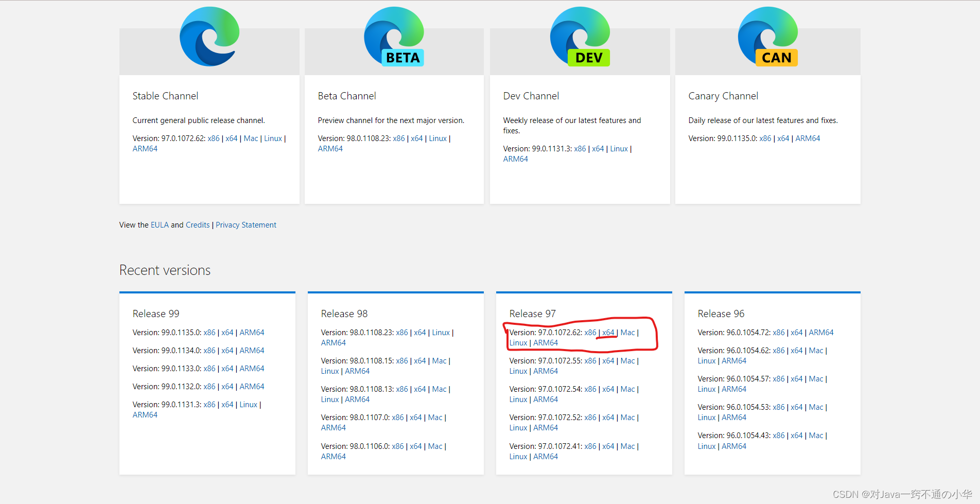The image size is (980, 504).
Task: Download Release 96 version 96.0.1054.57 x64
Action: [797, 379]
